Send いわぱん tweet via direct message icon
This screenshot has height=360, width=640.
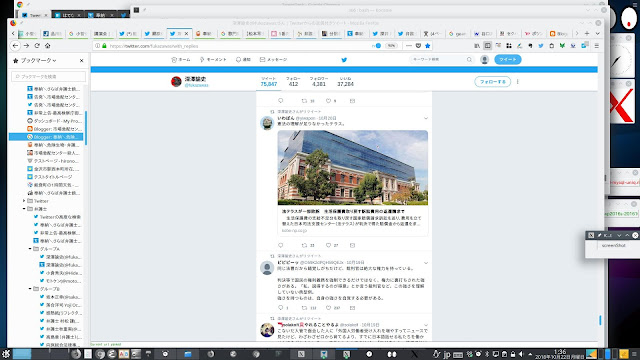352,245
